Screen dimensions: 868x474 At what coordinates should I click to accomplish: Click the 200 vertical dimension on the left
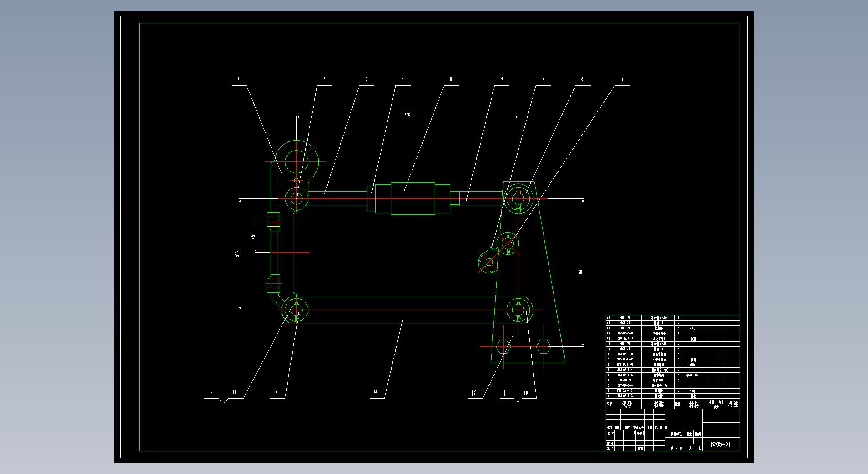tap(237, 254)
